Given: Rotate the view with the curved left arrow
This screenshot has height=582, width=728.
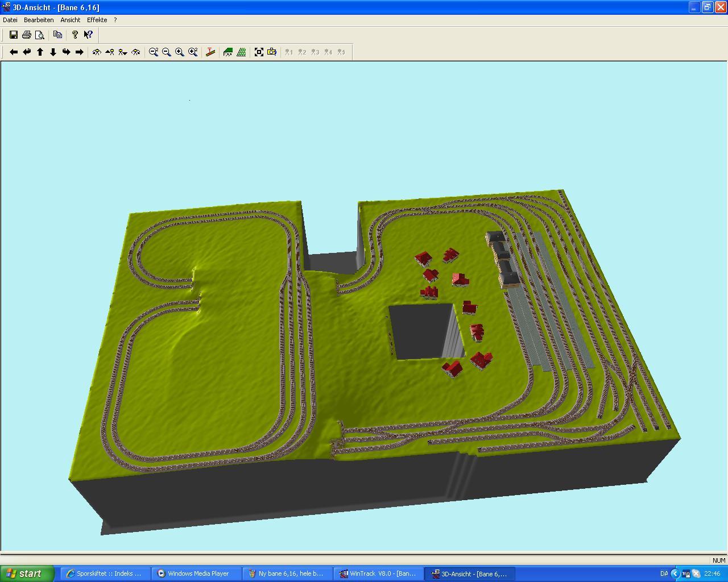Looking at the screenshot, I should [x=27, y=52].
